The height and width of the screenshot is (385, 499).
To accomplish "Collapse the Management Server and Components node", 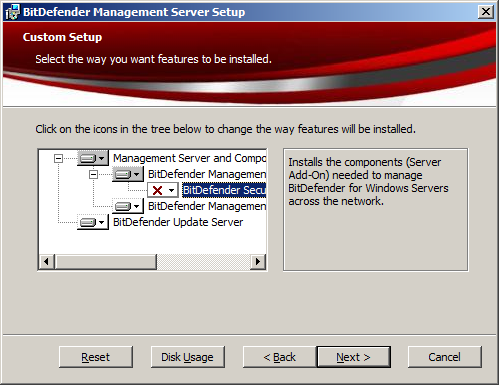I will [58, 158].
